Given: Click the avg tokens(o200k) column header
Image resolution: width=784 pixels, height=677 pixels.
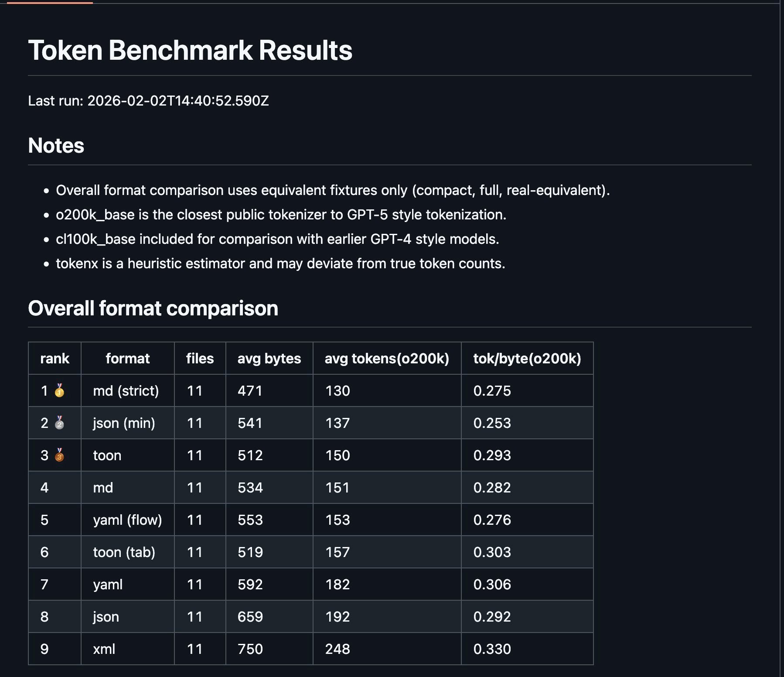Looking at the screenshot, I should [x=387, y=358].
